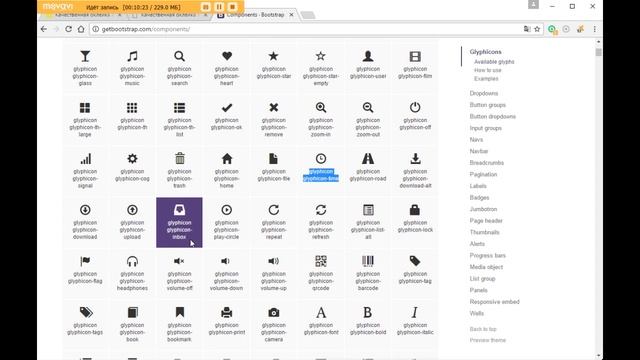640x360 pixels.
Task: Click the browser back arrow
Action: pos(44,29)
